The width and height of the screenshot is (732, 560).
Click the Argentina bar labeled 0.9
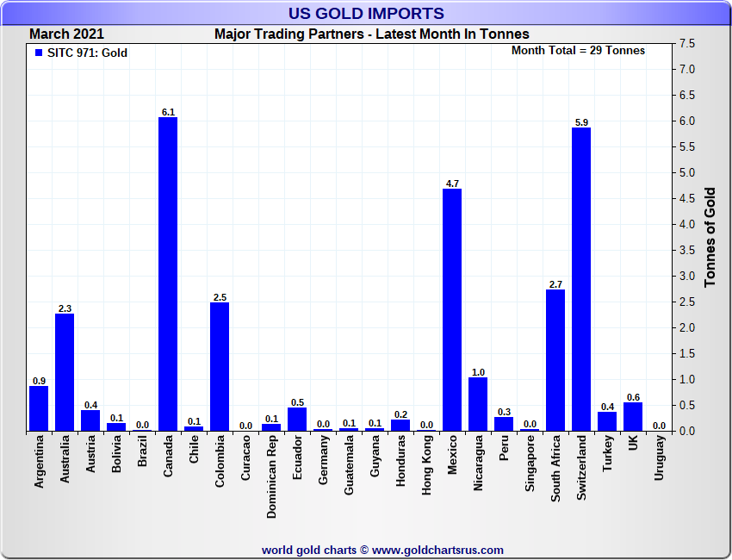39,408
